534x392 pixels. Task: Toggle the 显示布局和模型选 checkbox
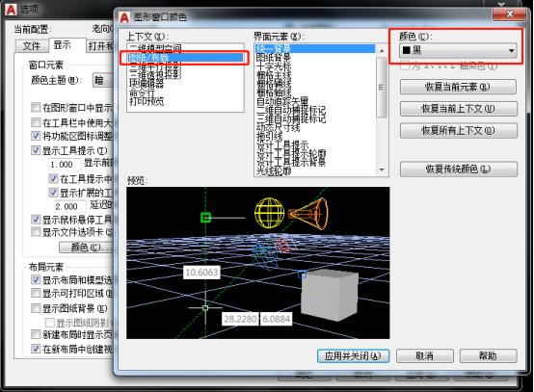[36, 279]
